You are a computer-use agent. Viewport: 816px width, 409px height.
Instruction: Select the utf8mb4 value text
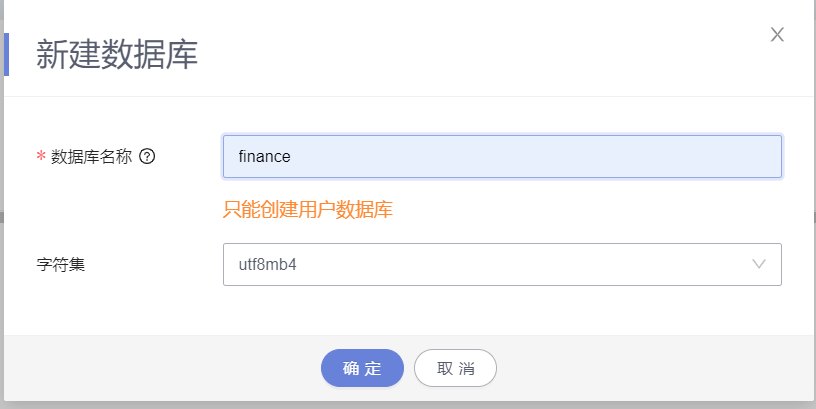pyautogui.click(x=268, y=265)
